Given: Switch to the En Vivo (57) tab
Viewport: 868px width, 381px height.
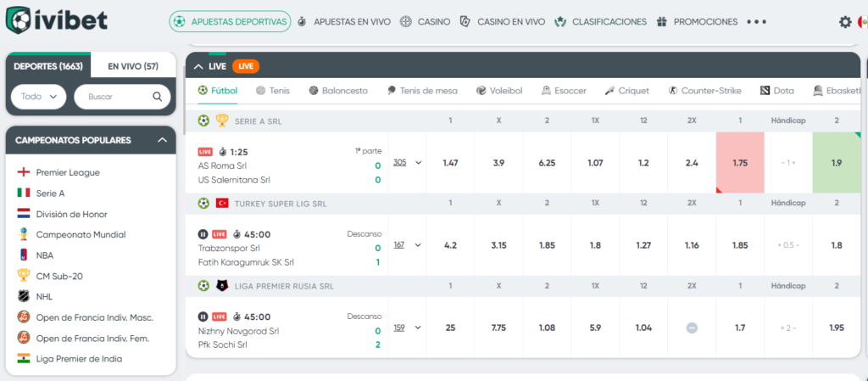Looking at the screenshot, I should click(133, 66).
